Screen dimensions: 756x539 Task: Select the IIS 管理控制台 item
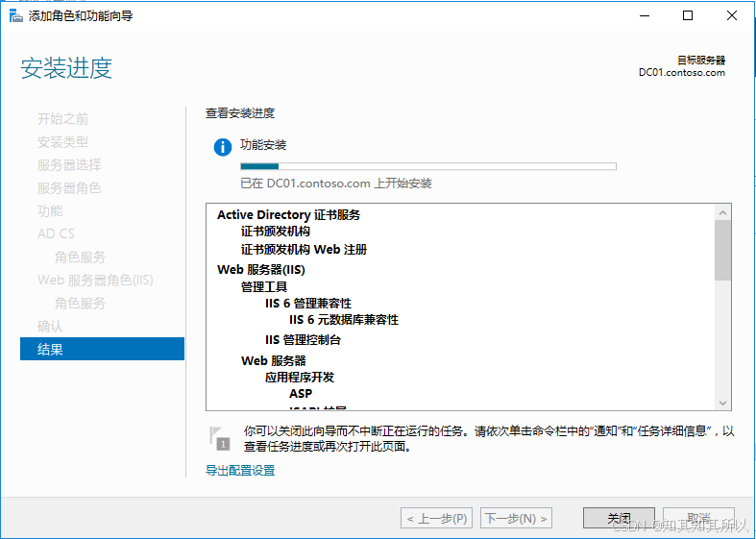[x=303, y=340]
